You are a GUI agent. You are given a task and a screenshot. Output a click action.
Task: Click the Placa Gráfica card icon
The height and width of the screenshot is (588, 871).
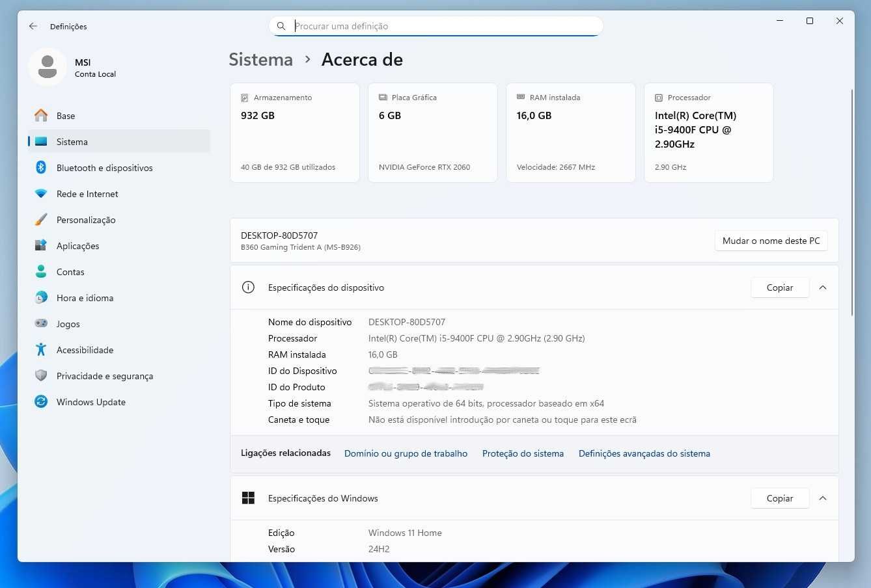point(383,98)
